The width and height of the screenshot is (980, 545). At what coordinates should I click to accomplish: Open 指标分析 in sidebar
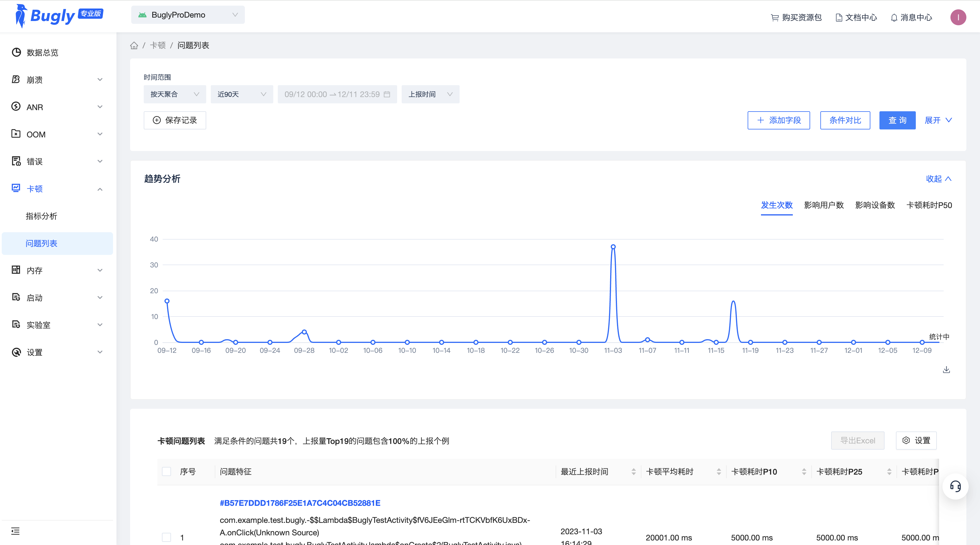[x=41, y=216]
